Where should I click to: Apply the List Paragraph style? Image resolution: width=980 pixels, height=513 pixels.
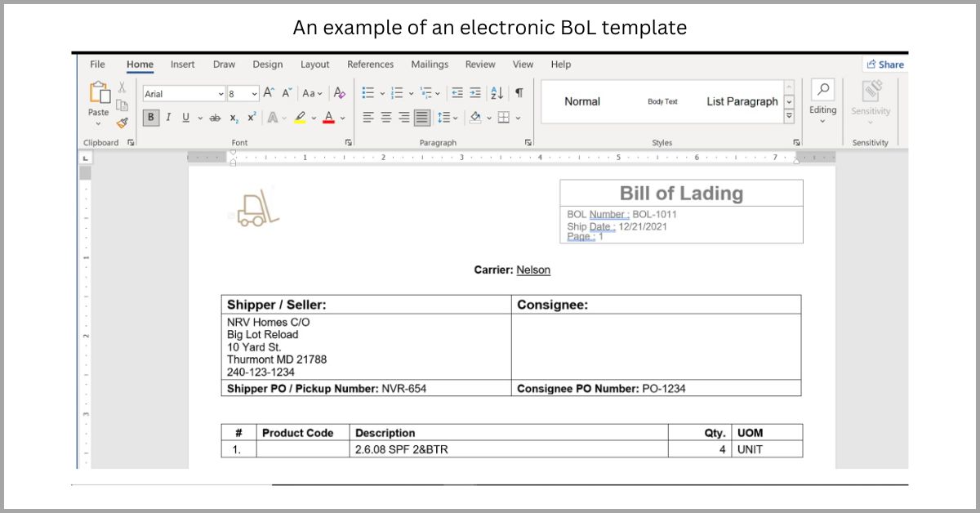742,101
